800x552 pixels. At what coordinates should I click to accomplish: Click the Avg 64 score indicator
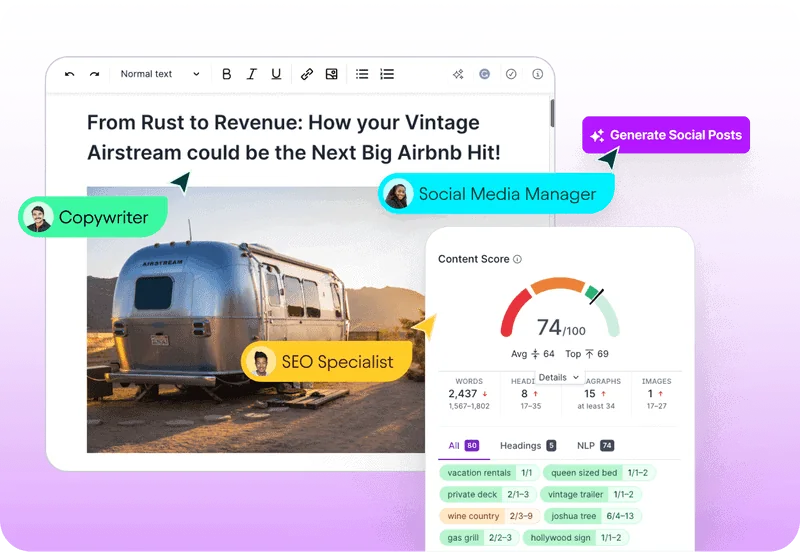[x=533, y=354]
